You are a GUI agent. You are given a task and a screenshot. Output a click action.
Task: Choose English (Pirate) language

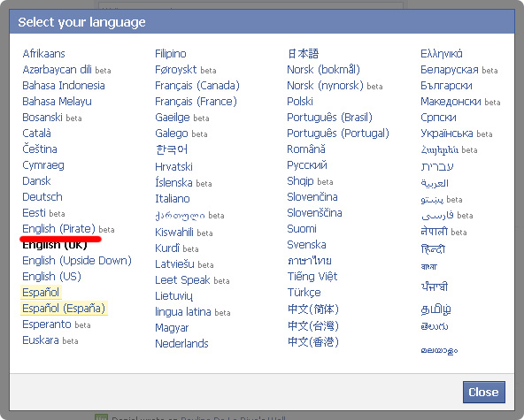tap(58, 229)
